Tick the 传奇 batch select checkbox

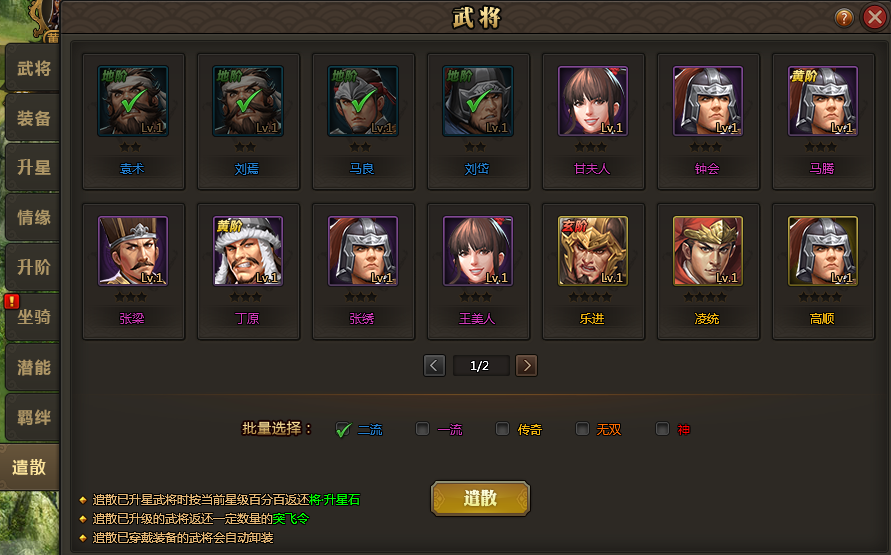pos(502,428)
